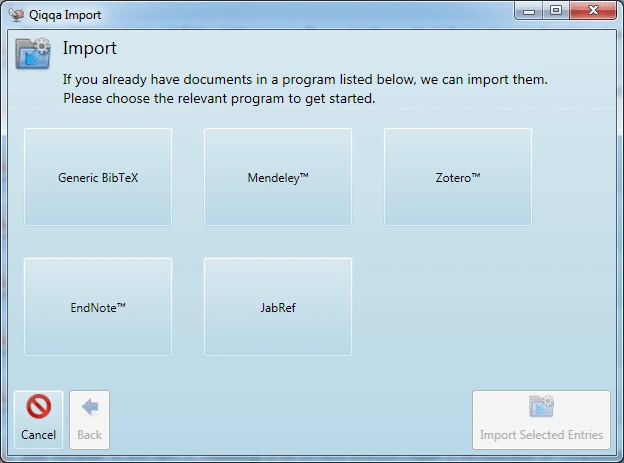This screenshot has width=624, height=463.
Task: Maximize the Qiqqa Import window
Action: tap(556, 12)
